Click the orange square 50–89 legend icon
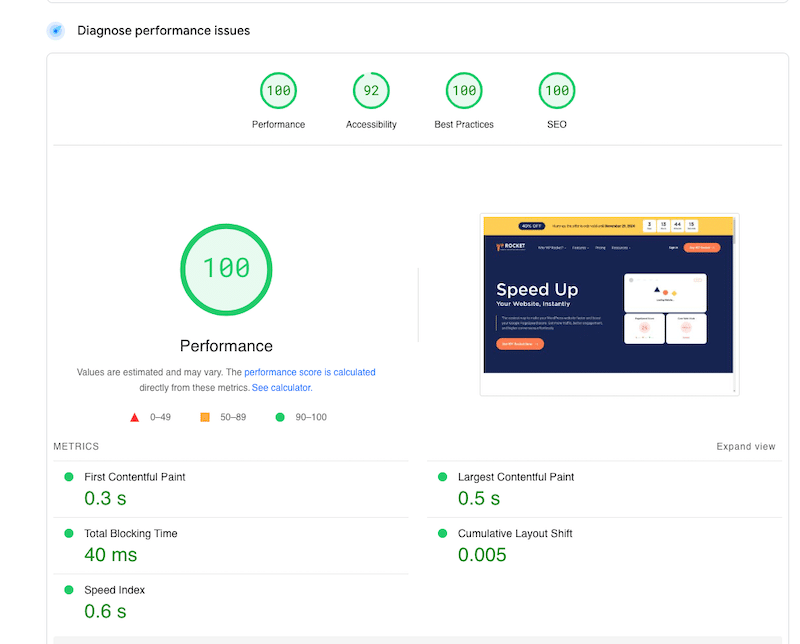Screen dimensions: 800x644 pyautogui.click(x=205, y=417)
